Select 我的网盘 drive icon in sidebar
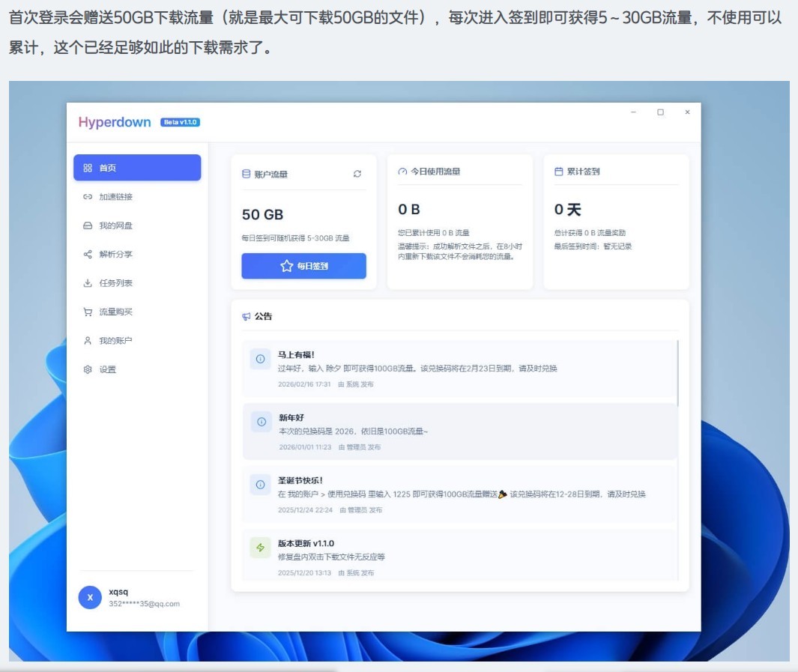Screen dimensions: 798x672 88,225
